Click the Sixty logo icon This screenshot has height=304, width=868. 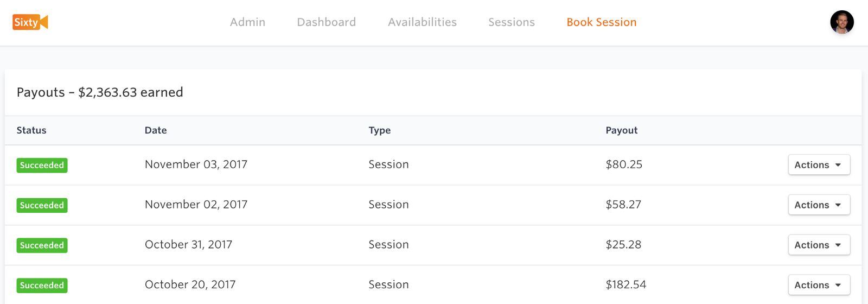point(30,22)
